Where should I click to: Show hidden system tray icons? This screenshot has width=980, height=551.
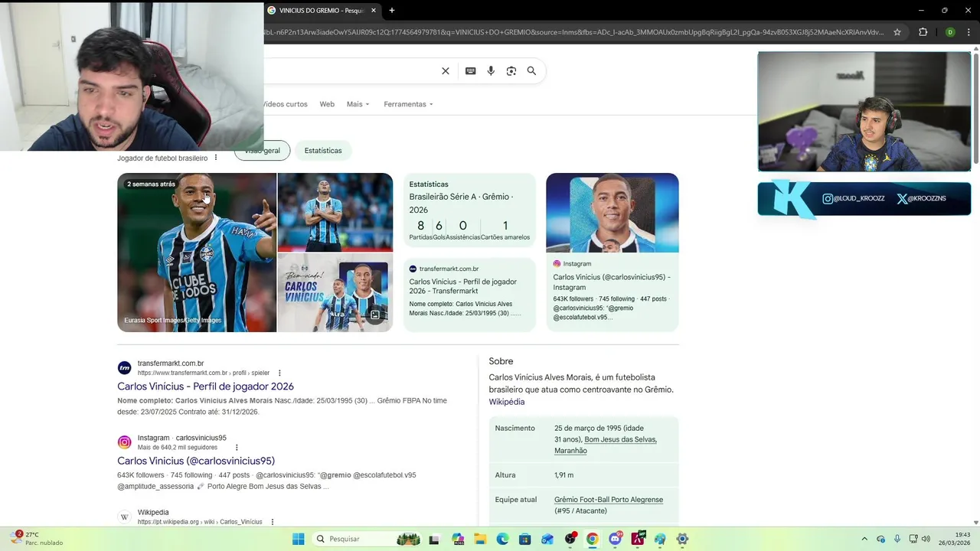(864, 539)
